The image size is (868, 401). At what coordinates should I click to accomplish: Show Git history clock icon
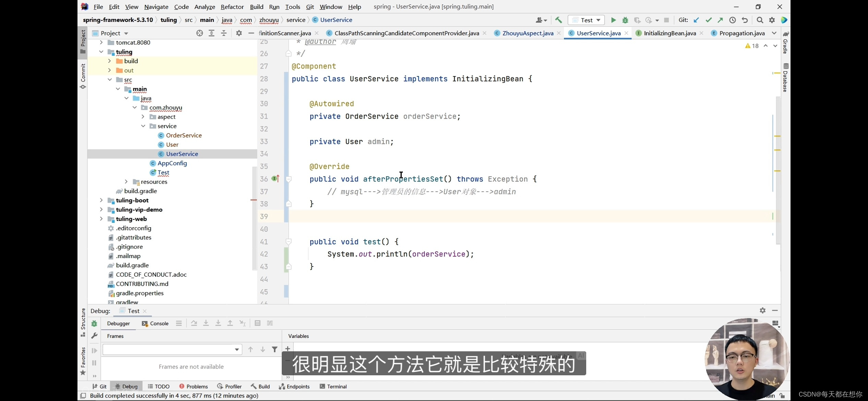point(733,20)
